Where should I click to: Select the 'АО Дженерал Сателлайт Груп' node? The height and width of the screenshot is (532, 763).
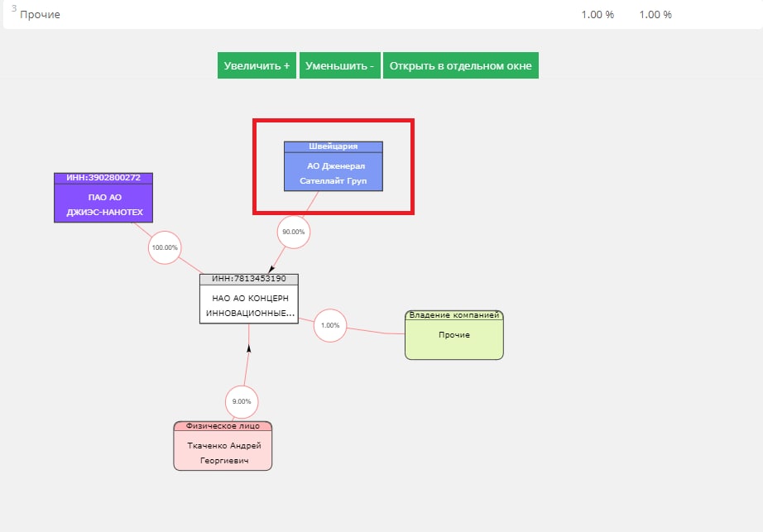(334, 166)
